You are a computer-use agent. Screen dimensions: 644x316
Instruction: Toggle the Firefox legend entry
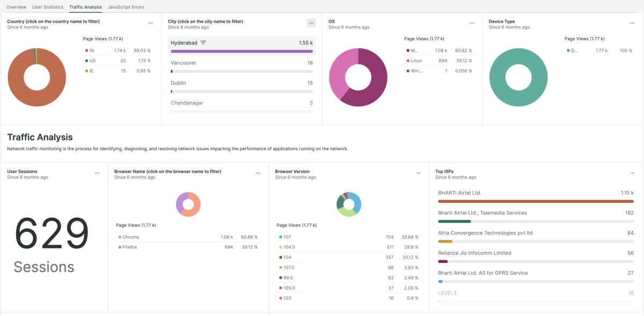click(129, 247)
